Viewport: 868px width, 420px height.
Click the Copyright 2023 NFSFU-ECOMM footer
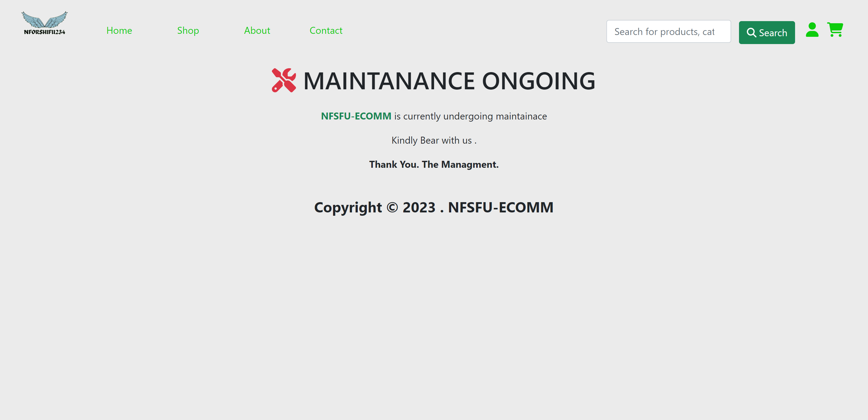pos(434,207)
